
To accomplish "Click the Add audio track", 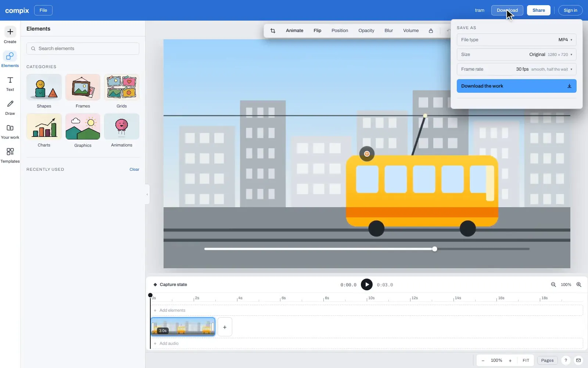I will tap(366, 343).
